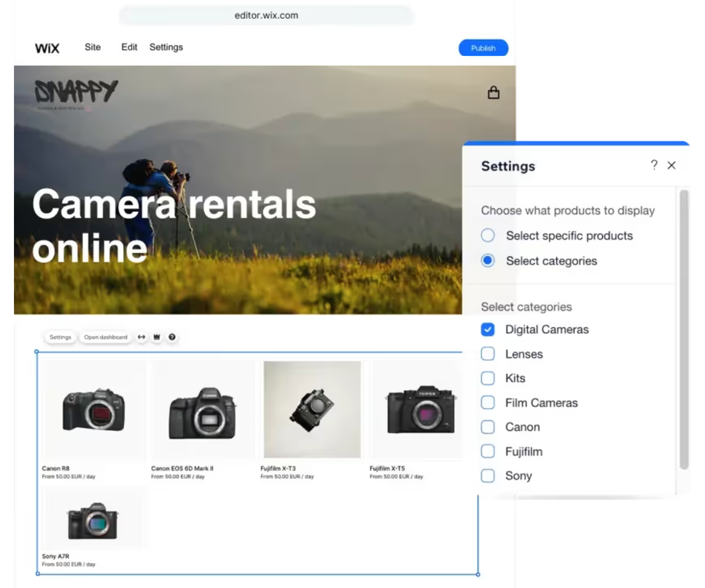
Task: Publish the site
Action: pyautogui.click(x=483, y=48)
